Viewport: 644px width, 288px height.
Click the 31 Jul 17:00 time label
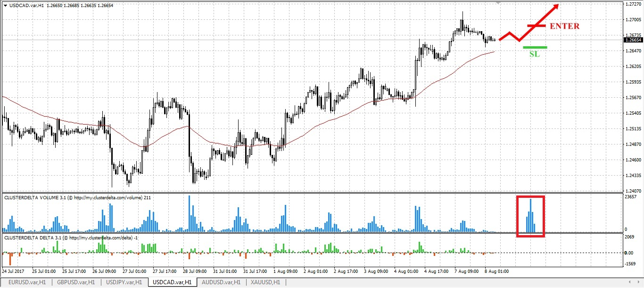pos(255,272)
